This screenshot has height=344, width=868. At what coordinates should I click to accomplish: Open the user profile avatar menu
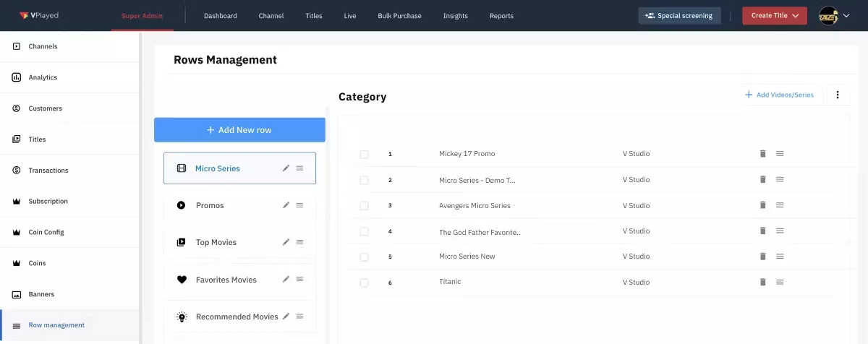pyautogui.click(x=833, y=15)
